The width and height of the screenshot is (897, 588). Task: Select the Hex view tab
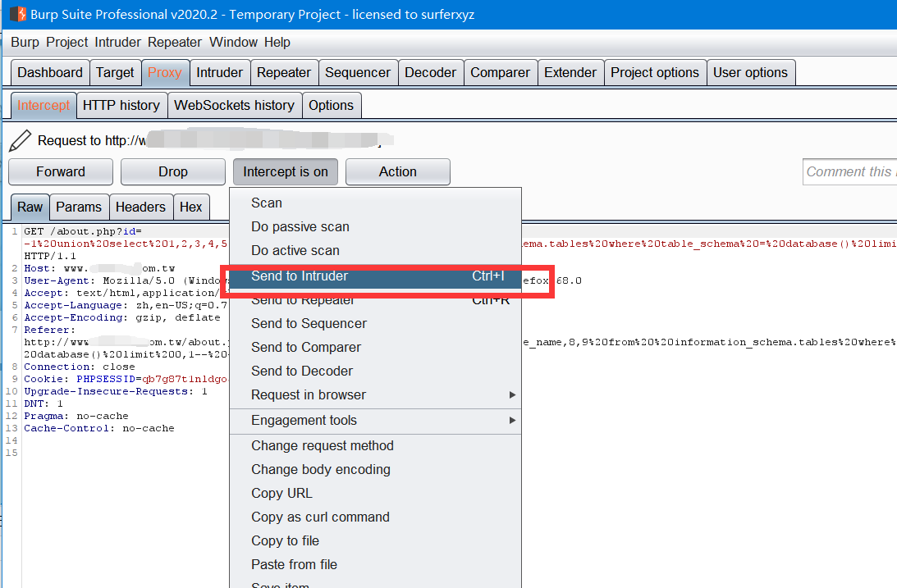point(191,207)
